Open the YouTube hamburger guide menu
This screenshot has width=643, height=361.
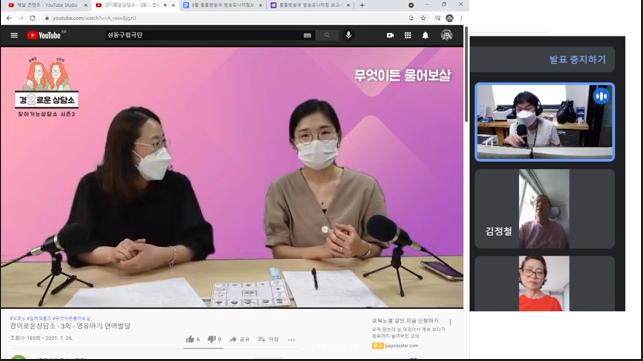point(14,35)
